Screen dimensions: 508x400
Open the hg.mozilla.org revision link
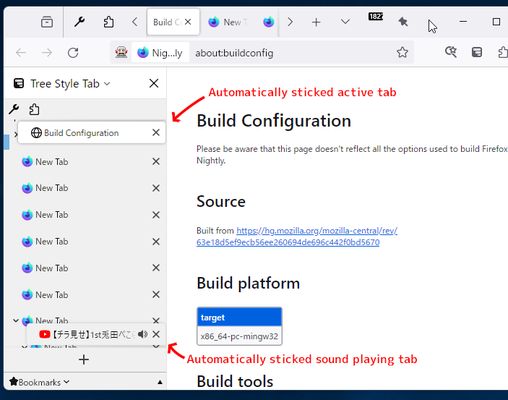coord(297,236)
